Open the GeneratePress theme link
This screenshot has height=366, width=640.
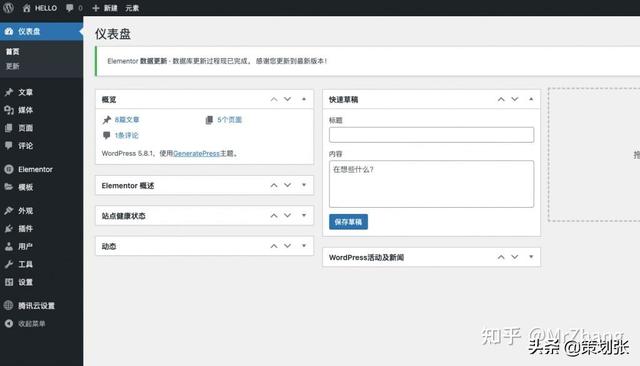(x=196, y=153)
